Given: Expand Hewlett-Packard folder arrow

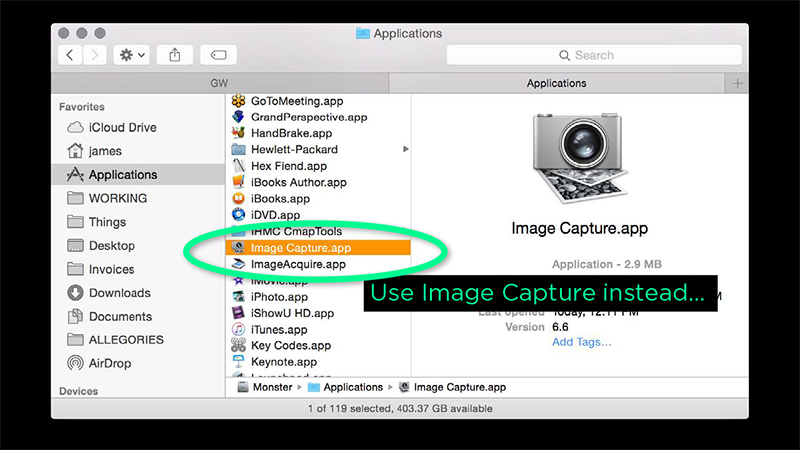Looking at the screenshot, I should [406, 149].
